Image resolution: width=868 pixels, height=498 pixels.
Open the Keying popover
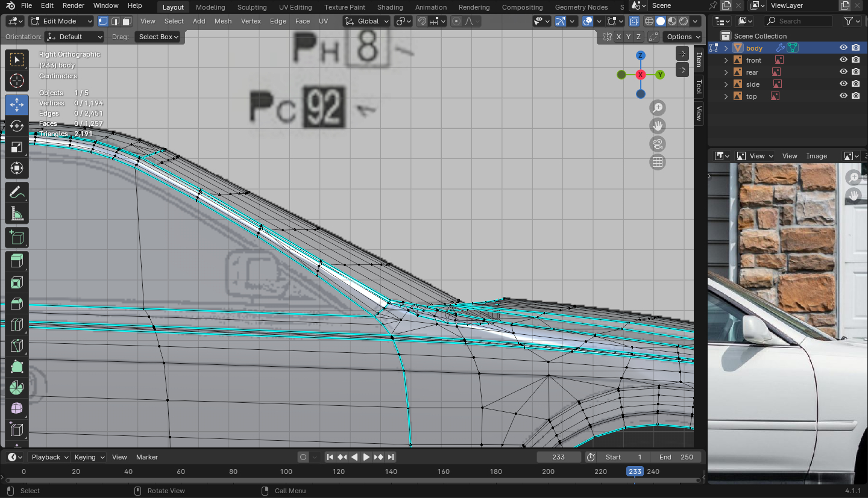[x=89, y=457]
